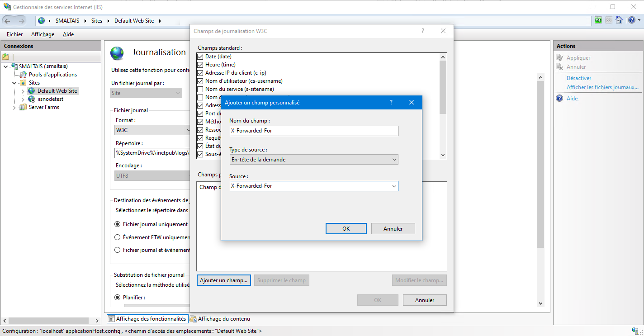The image size is (644, 336).
Task: Click the Pools d'applications icon
Action: click(24, 75)
